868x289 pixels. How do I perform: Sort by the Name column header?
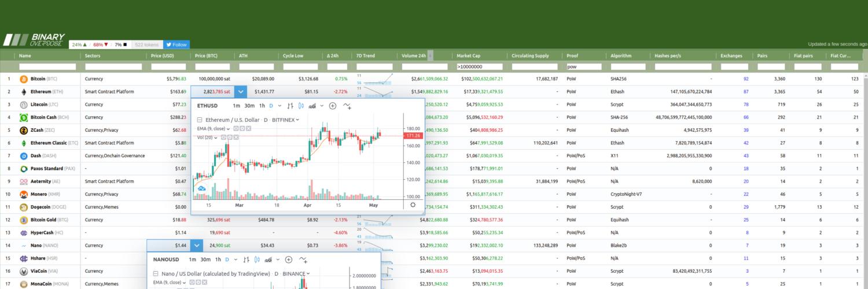click(x=25, y=55)
